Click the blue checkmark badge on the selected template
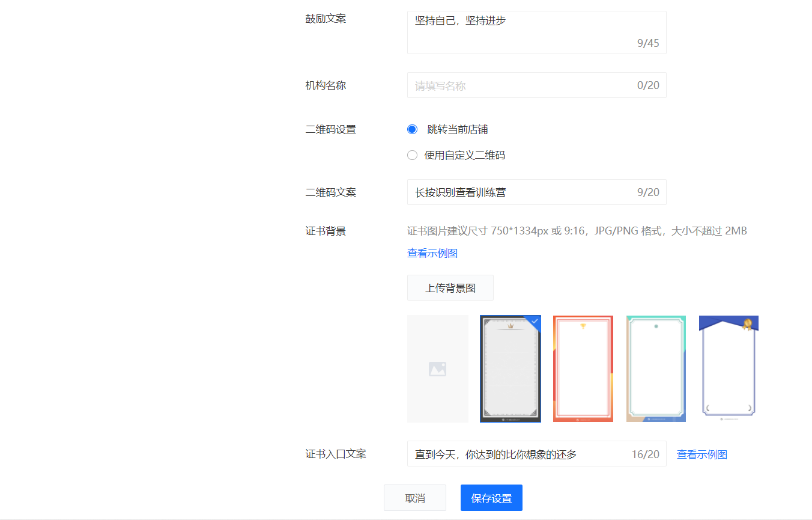The image size is (812, 520). pyautogui.click(x=535, y=321)
